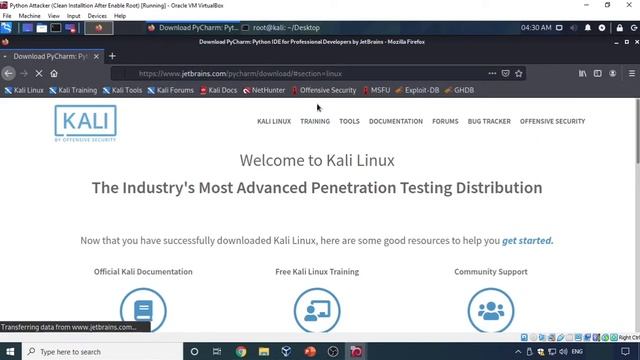Open VirtualBox cube icon in taskbar

coord(287,351)
